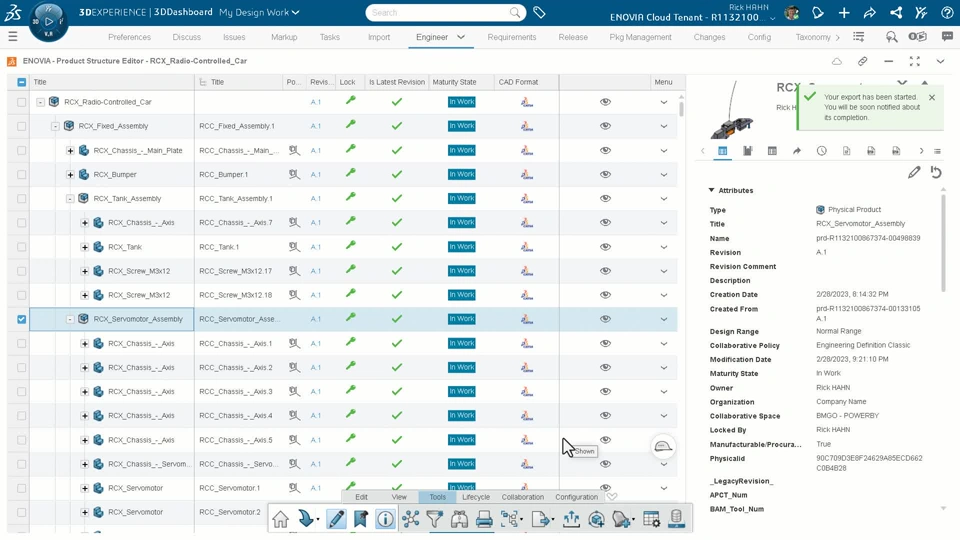Screen dimensions: 960x540
Task: Click the export document icon in toolbar
Action: [x=541, y=519]
